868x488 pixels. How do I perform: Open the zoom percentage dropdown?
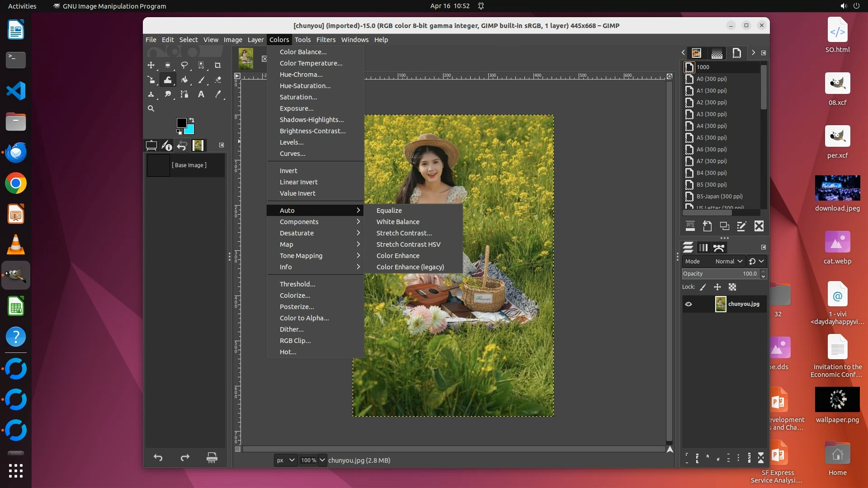tap(322, 460)
